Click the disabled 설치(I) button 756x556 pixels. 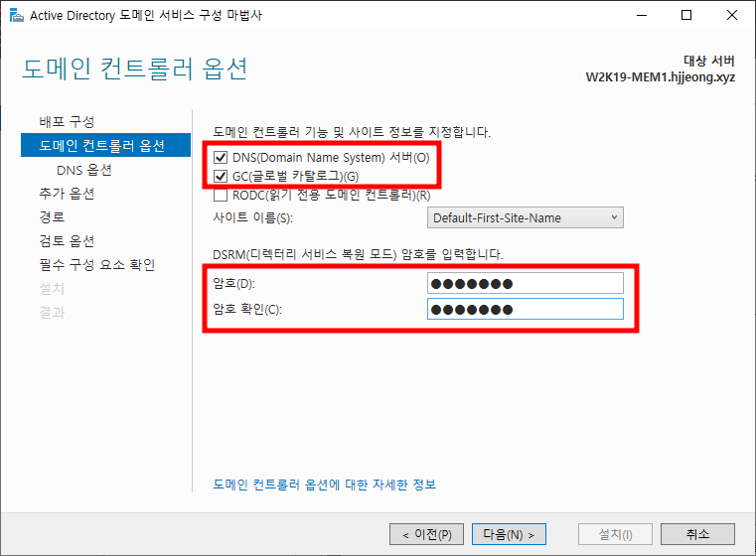tap(615, 534)
